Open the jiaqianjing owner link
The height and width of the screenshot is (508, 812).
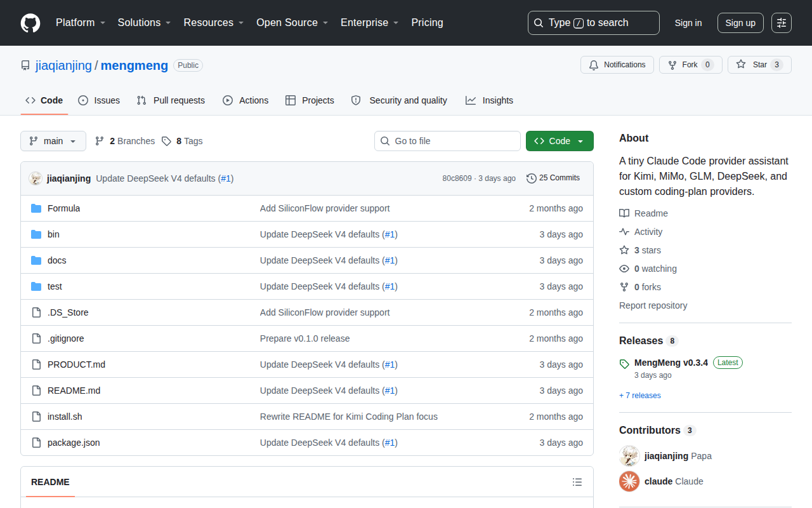coord(63,65)
